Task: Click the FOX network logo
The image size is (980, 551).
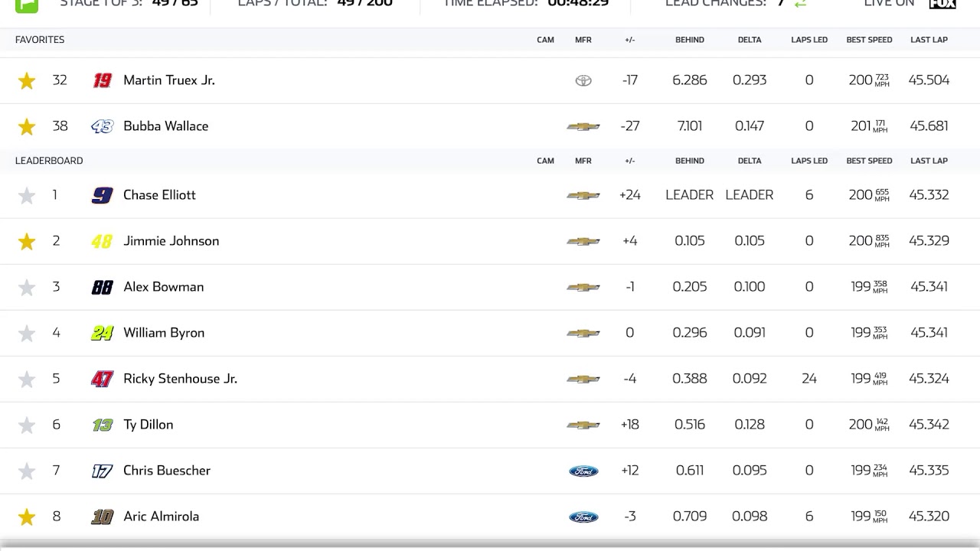Action: click(942, 4)
